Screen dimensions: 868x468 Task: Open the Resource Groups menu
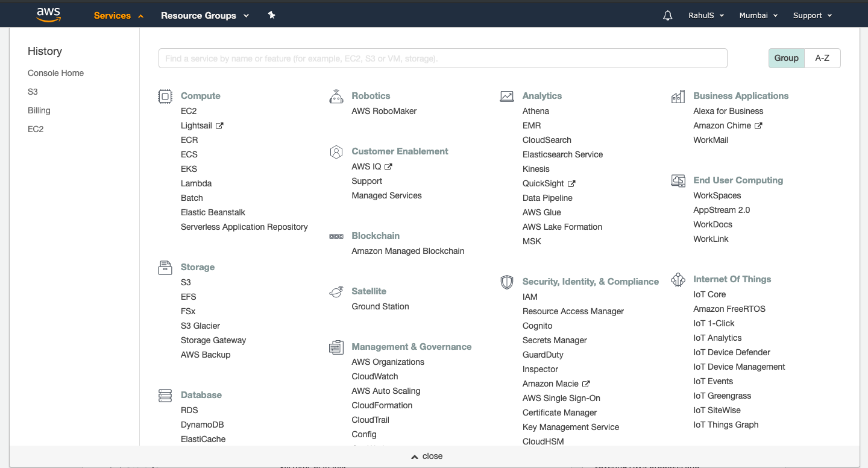point(200,15)
